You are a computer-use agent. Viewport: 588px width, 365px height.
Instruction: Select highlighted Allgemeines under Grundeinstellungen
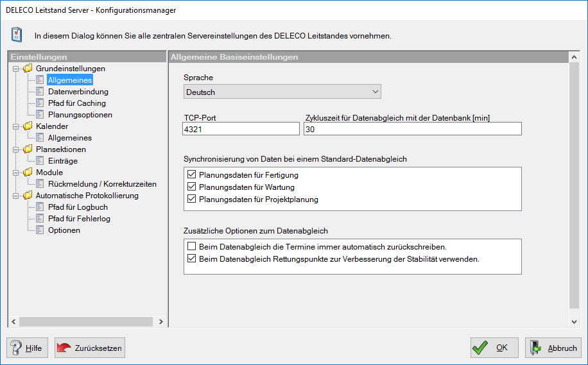pyautogui.click(x=70, y=80)
